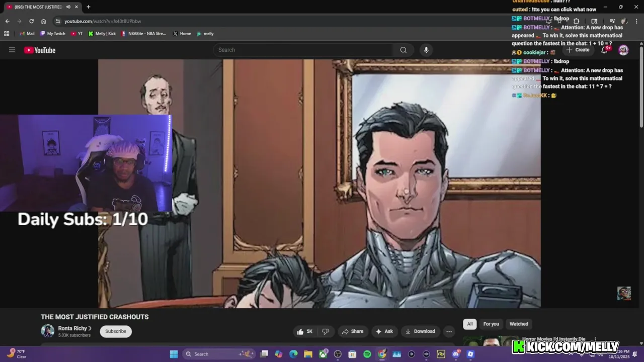The image size is (644, 362).
Task: Open the X Home bookmark
Action: tap(182, 34)
